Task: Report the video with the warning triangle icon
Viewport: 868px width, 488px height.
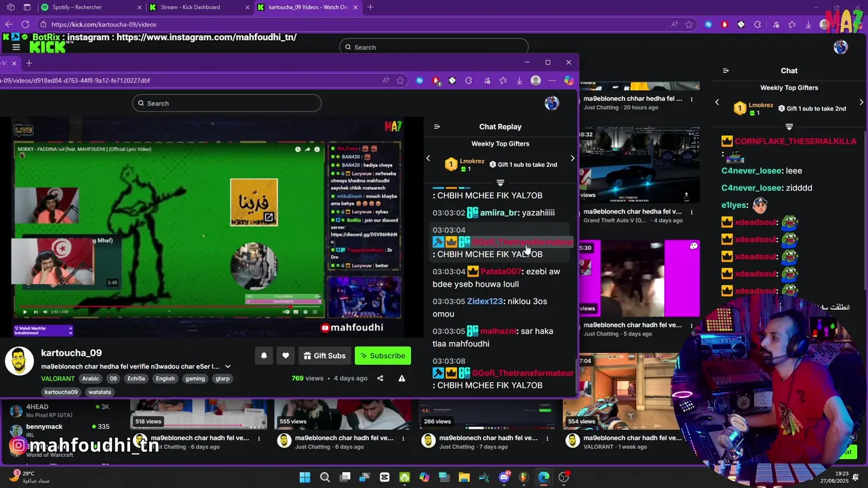Action: [x=401, y=378]
